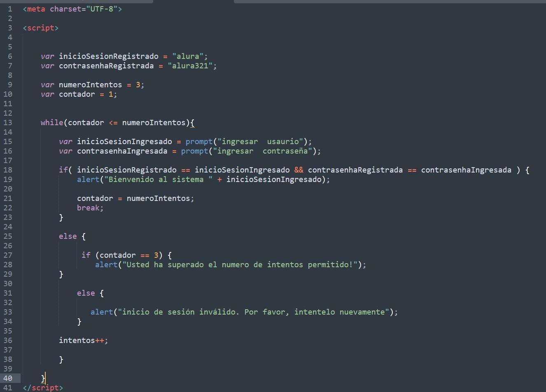Click the prompt call on line 15

click(199, 141)
